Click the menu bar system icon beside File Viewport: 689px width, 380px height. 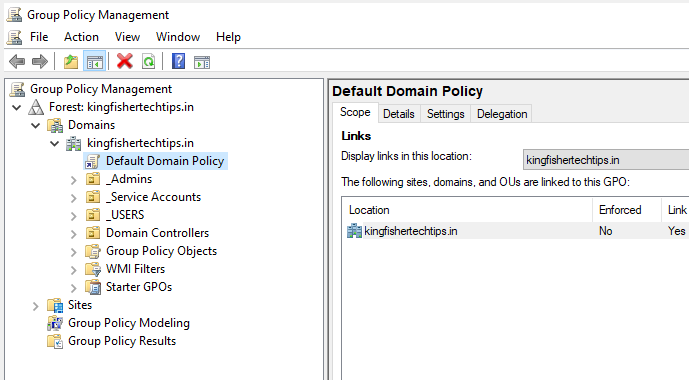14,37
